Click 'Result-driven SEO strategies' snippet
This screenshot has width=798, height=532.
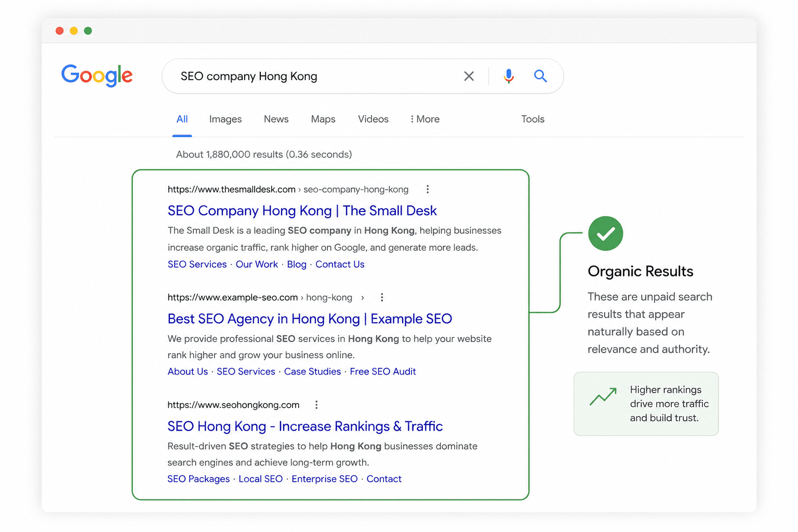click(x=322, y=454)
